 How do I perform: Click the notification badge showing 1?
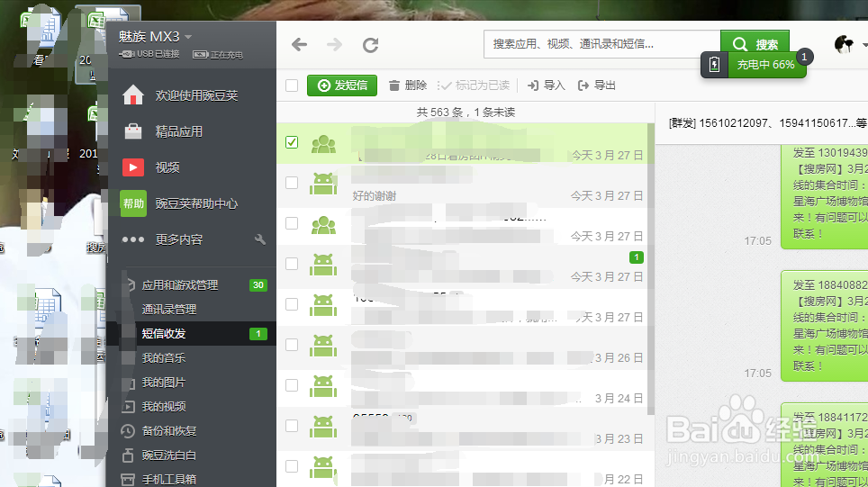point(804,57)
